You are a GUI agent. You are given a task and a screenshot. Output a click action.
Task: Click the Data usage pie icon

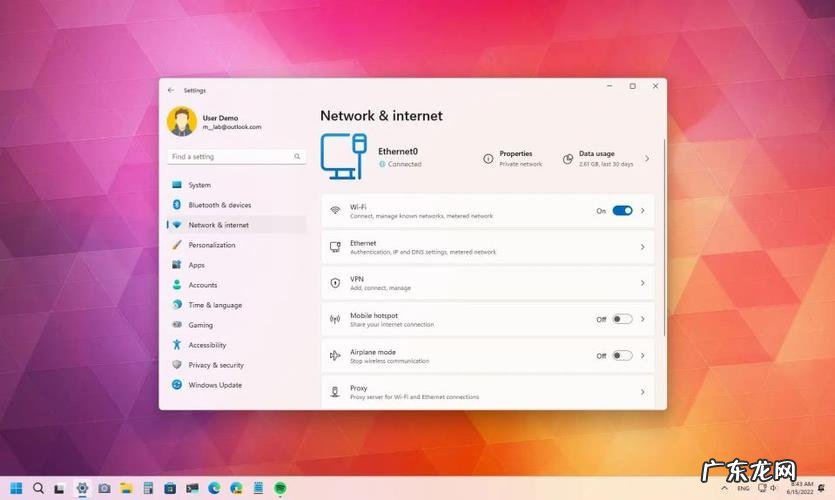click(x=568, y=159)
